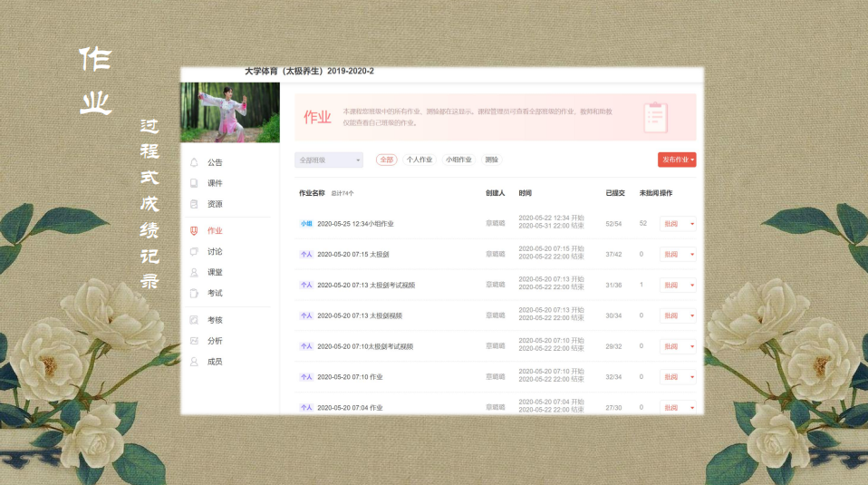Click the tai chi course cover image
The width and height of the screenshot is (868, 485).
(230, 112)
